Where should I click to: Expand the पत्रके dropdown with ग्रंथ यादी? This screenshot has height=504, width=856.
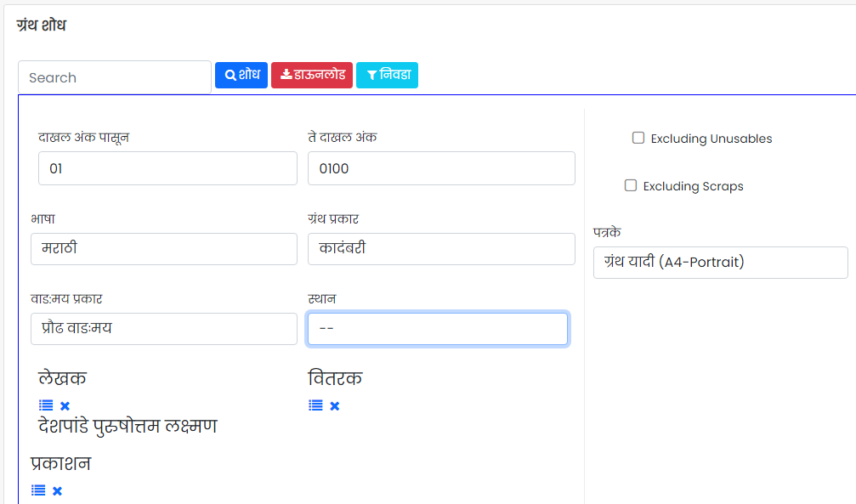coord(721,263)
